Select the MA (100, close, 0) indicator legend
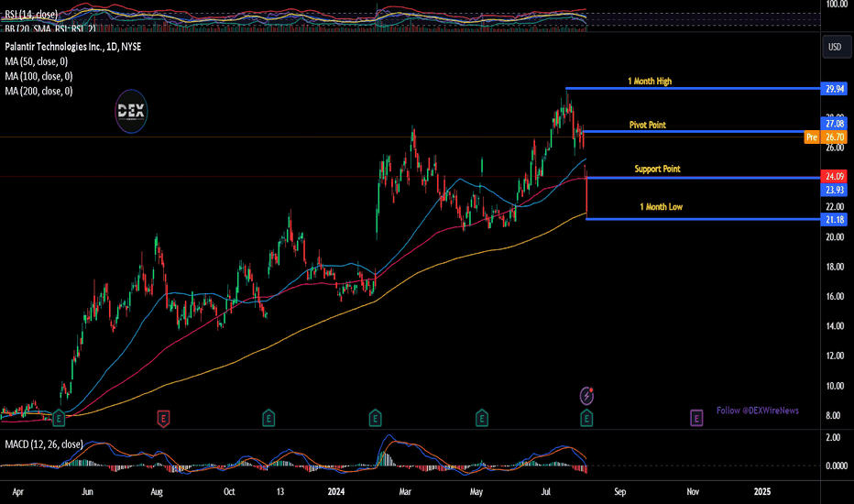 click(38, 76)
